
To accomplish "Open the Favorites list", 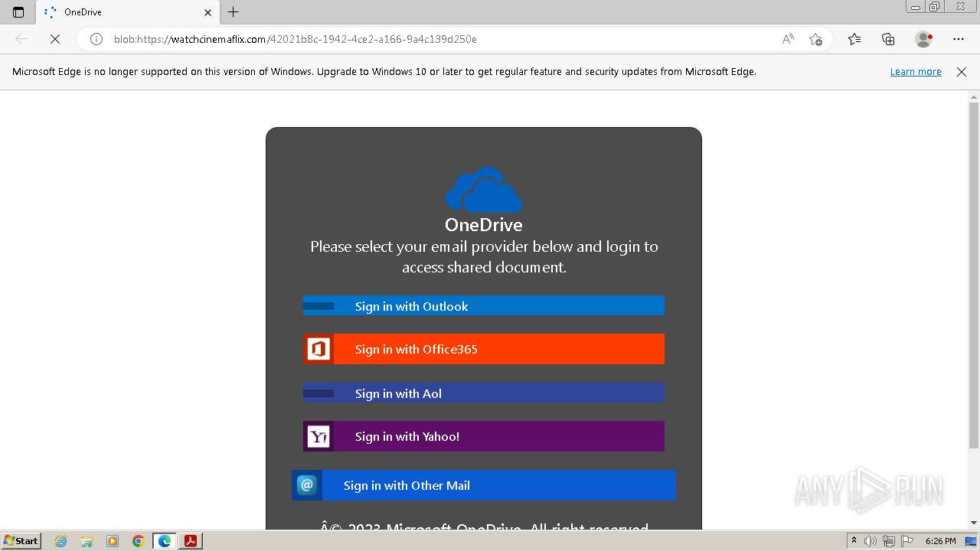I will coord(854,39).
